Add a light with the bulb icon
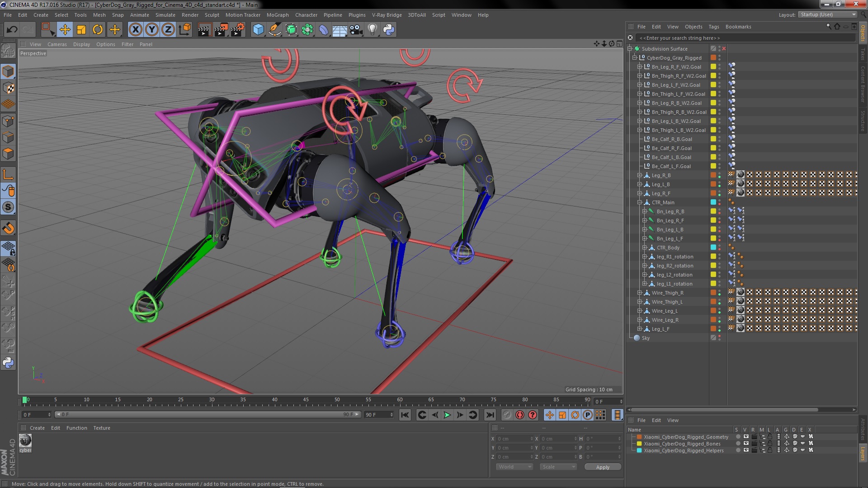 pyautogui.click(x=373, y=30)
